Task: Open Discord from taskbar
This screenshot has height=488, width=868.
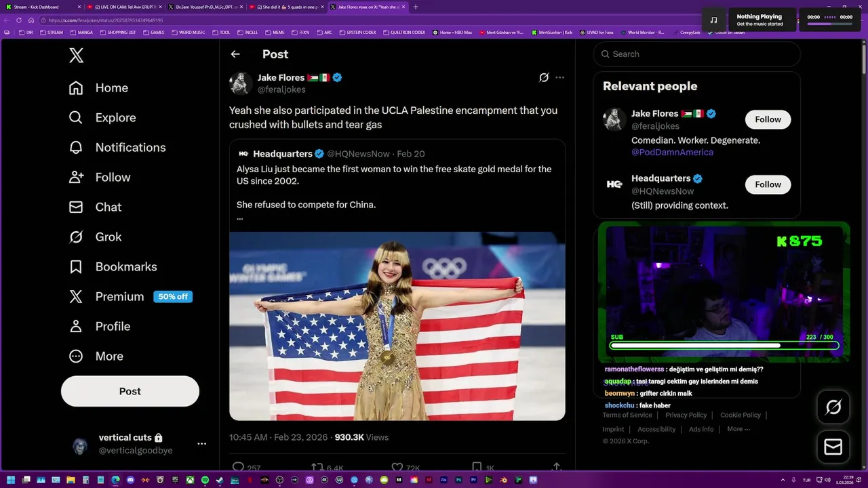Action: (130, 480)
